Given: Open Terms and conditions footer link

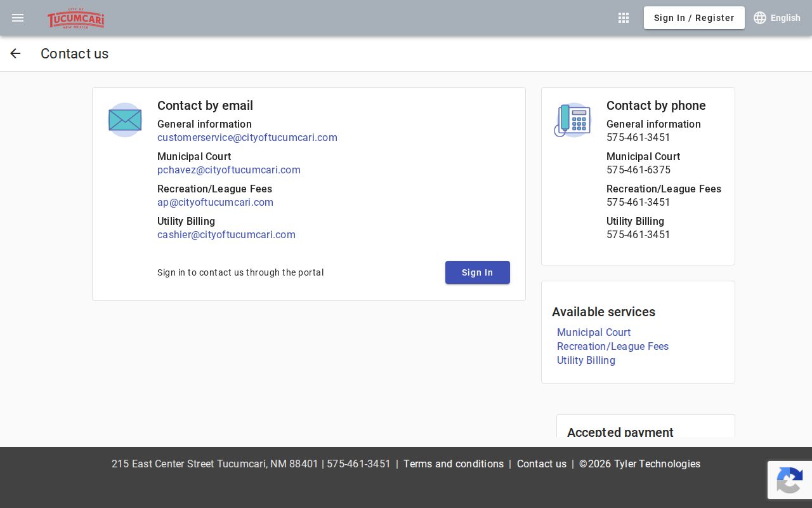Looking at the screenshot, I should [x=454, y=464].
